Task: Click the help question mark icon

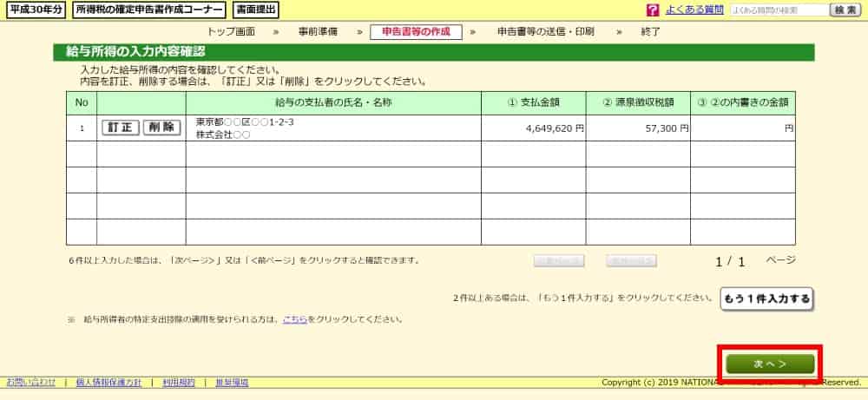Action: tap(653, 10)
